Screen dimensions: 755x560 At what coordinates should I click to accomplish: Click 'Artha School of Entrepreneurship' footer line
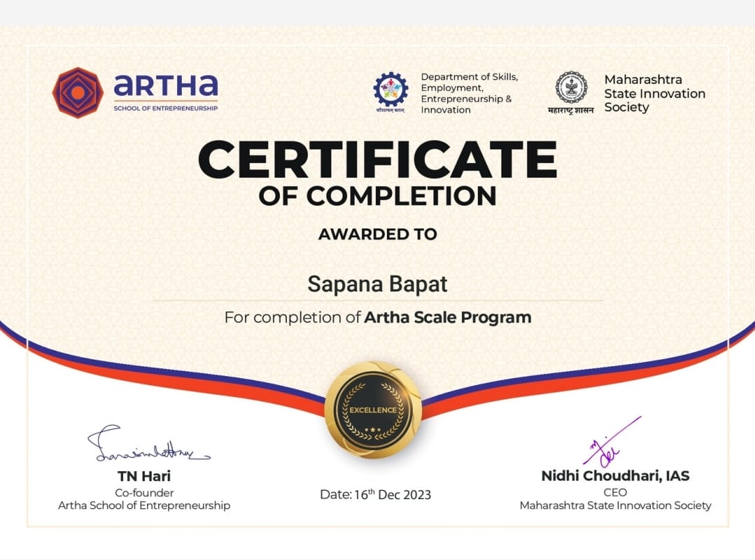[144, 505]
